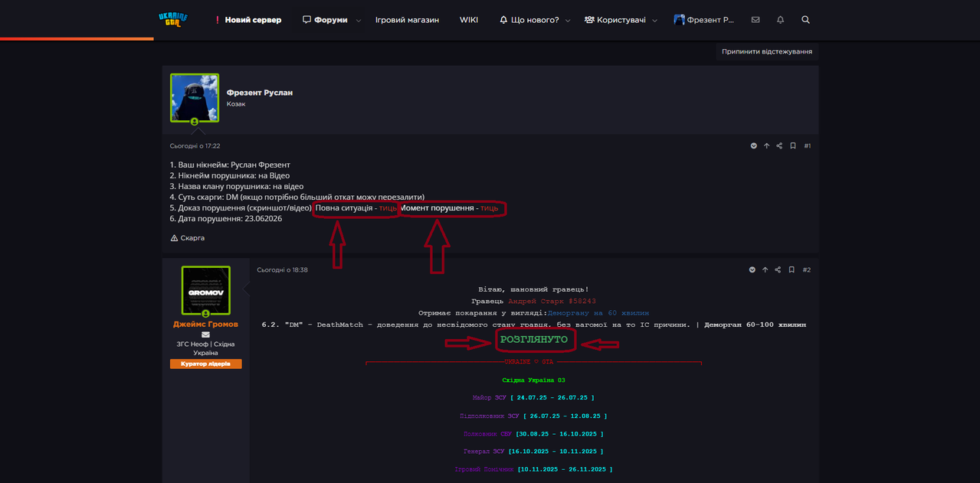This screenshot has height=483, width=980.
Task: Click the red exclamation icon beside Новий сервер
Action: coord(218,20)
